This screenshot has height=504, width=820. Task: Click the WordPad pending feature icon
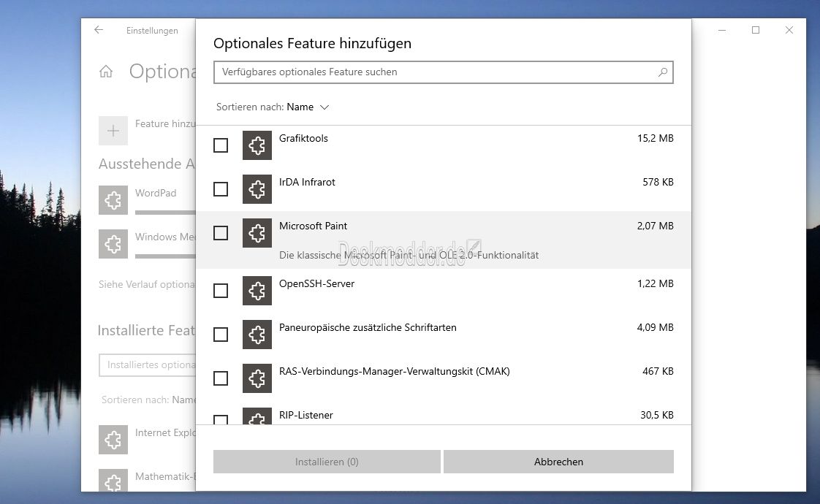click(113, 200)
